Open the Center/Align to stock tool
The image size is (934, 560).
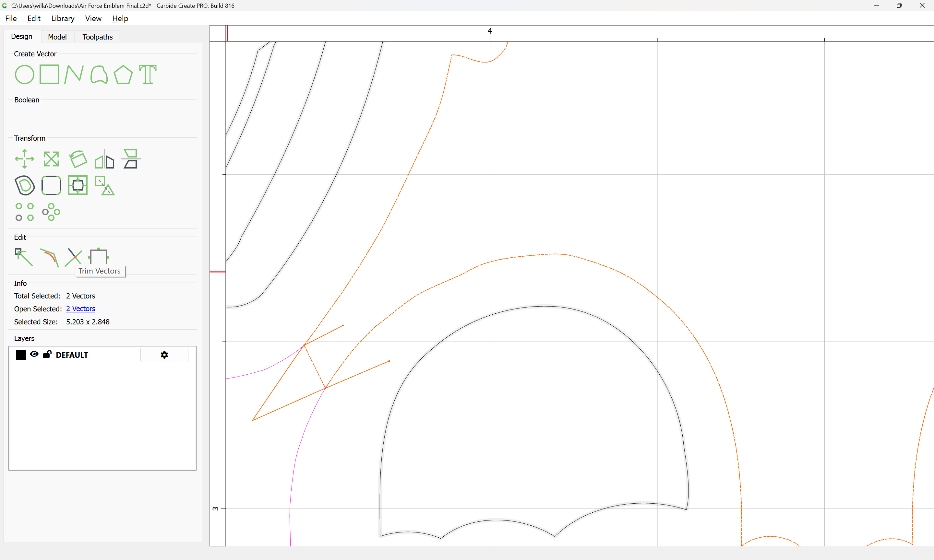[78, 185]
